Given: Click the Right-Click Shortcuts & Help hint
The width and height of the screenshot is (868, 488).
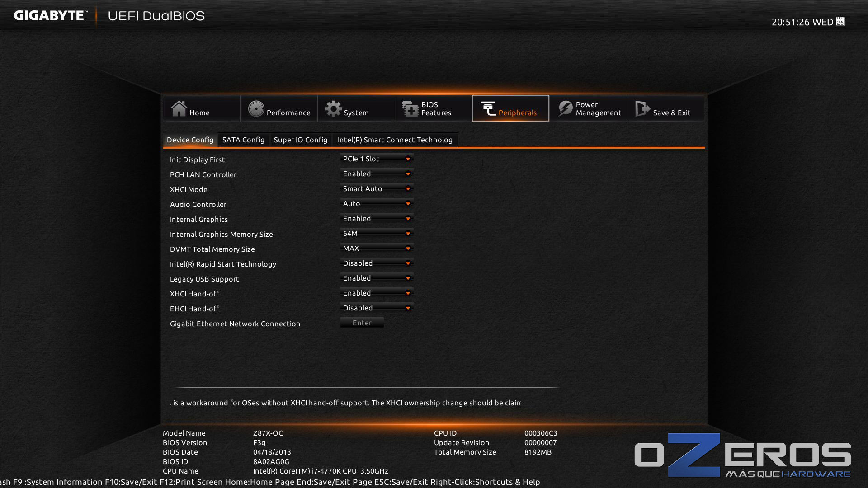Looking at the screenshot, I should tap(485, 482).
